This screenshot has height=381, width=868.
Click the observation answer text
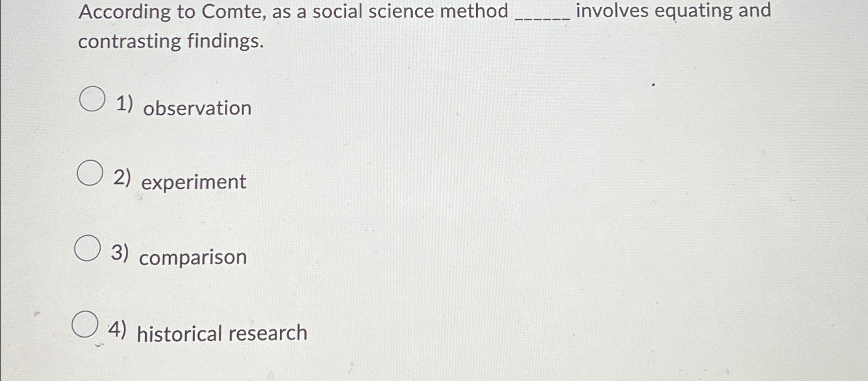(197, 108)
